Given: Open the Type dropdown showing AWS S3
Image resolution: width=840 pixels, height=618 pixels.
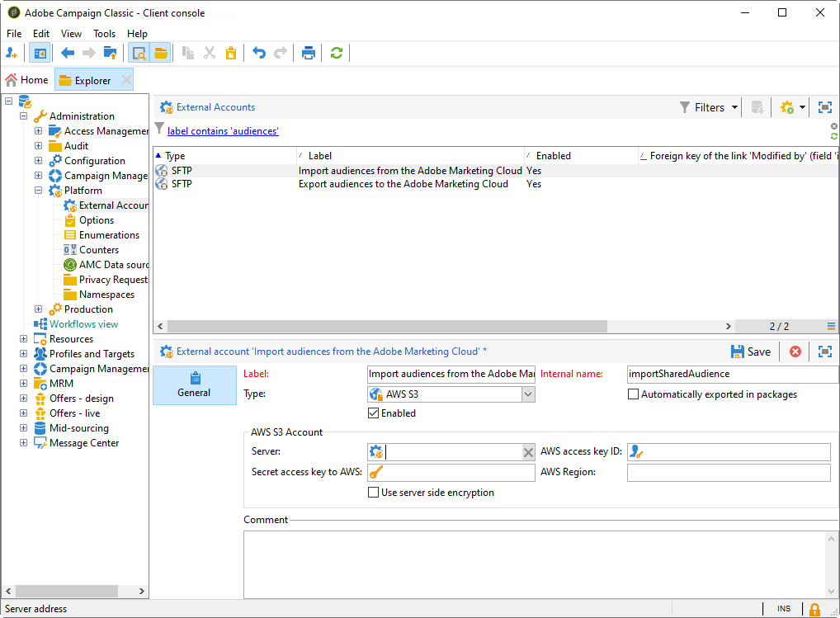Looking at the screenshot, I should pyautogui.click(x=528, y=394).
